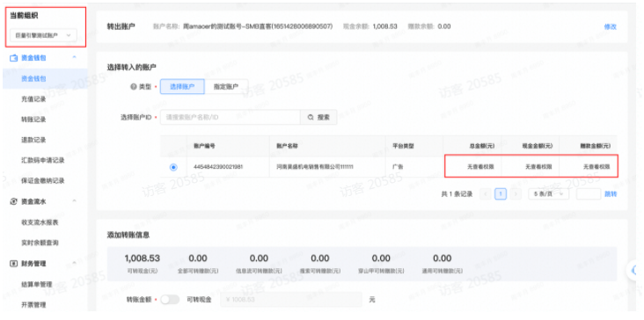Image resolution: width=644 pixels, height=320 pixels.
Task: Open 资金钱包 submenu item
Action: coord(33,78)
